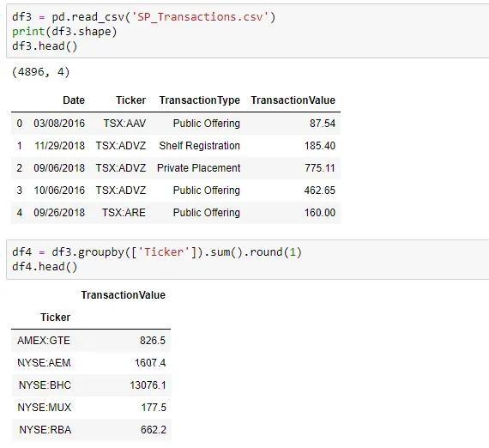Click the 'Private Placement' cell
Viewport: 489px width, 448px height.
click(x=199, y=168)
